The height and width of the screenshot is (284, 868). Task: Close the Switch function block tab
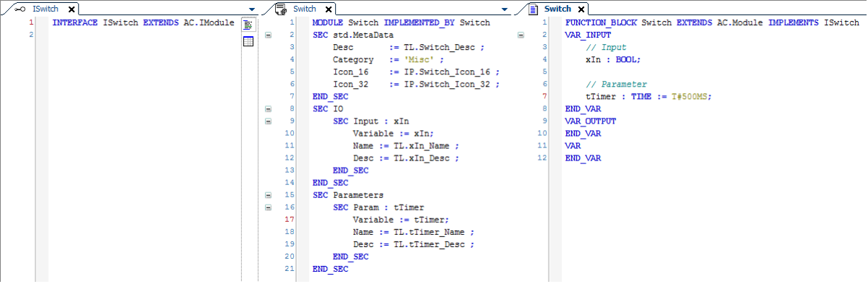pos(581,9)
